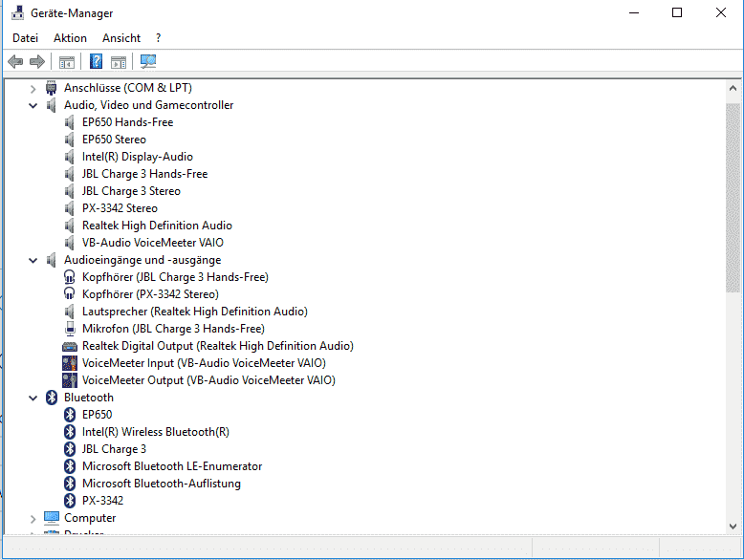Click the scrollbar up arrow

pyautogui.click(x=733, y=88)
